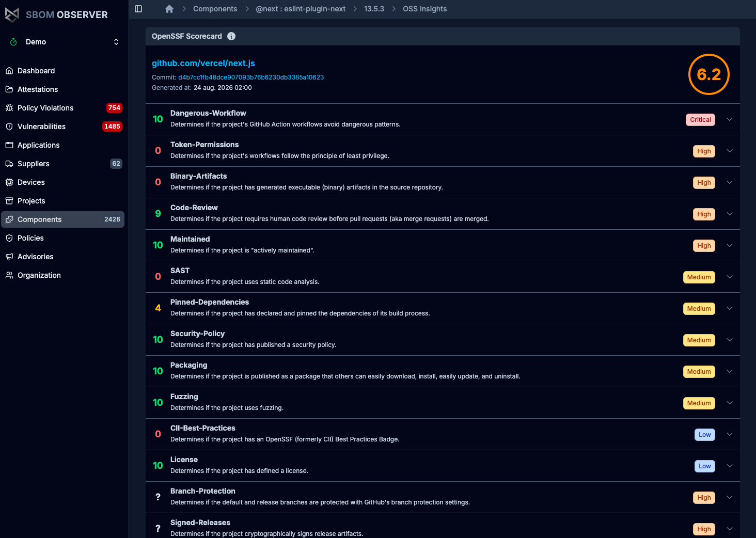This screenshot has height=538, width=756.
Task: Expand the License check chevron
Action: click(730, 466)
